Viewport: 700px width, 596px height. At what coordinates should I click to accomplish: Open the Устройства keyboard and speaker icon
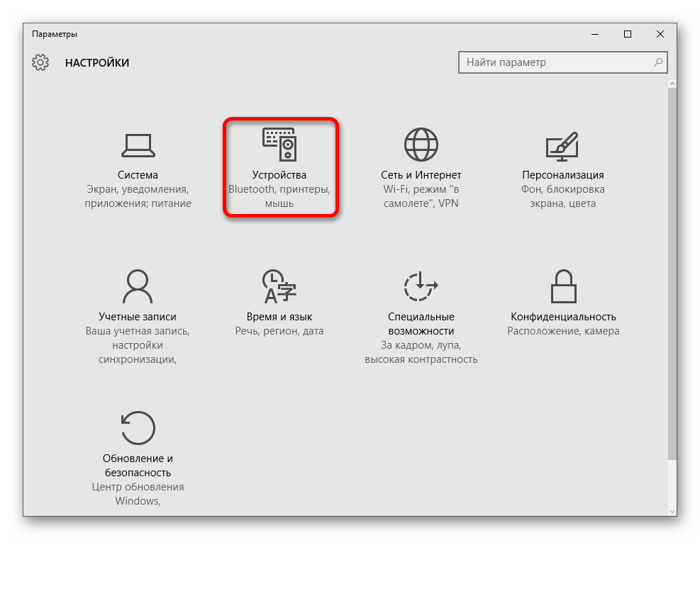click(279, 144)
